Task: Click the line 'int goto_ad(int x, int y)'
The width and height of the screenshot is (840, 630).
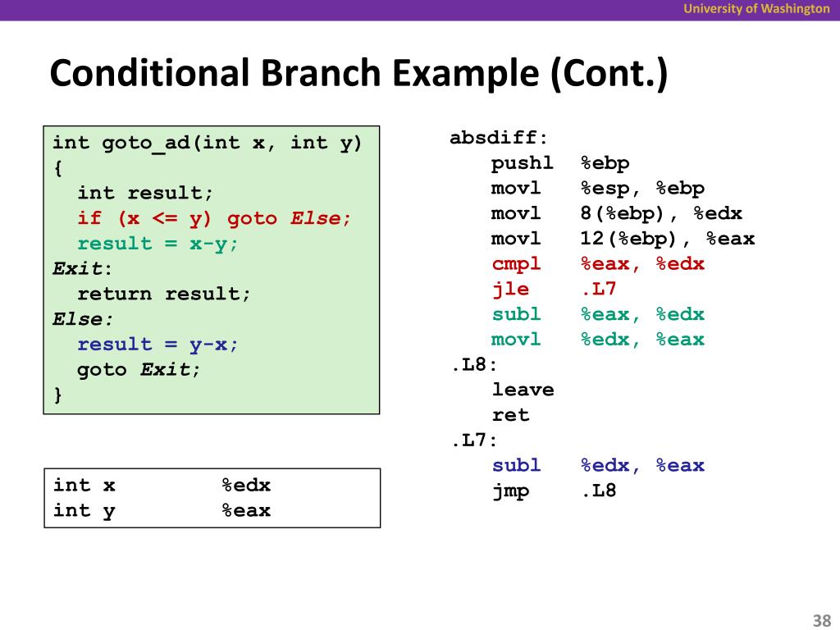Action: point(208,144)
